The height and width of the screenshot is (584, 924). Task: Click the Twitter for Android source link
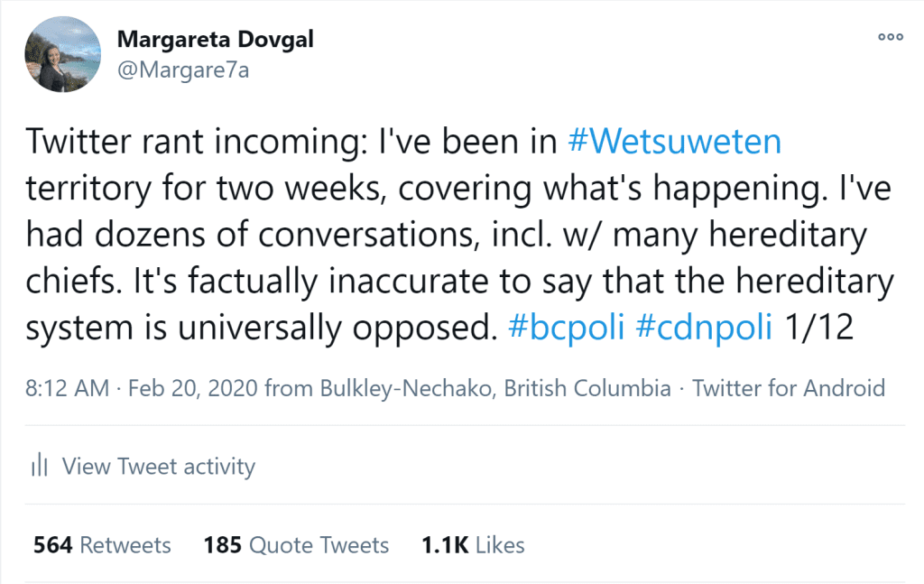coord(788,389)
